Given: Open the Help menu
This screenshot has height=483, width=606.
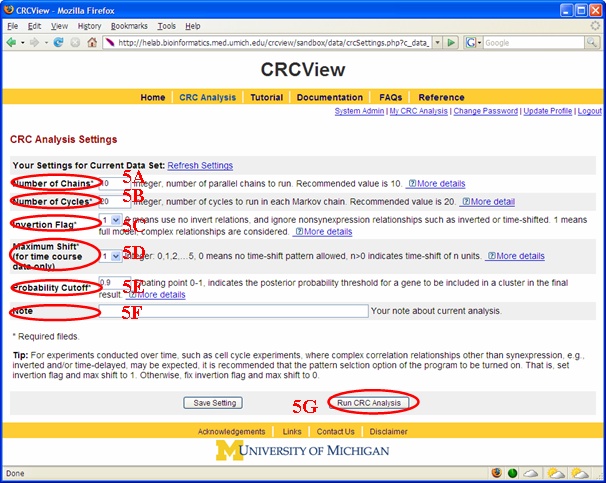Looking at the screenshot, I should (x=192, y=26).
